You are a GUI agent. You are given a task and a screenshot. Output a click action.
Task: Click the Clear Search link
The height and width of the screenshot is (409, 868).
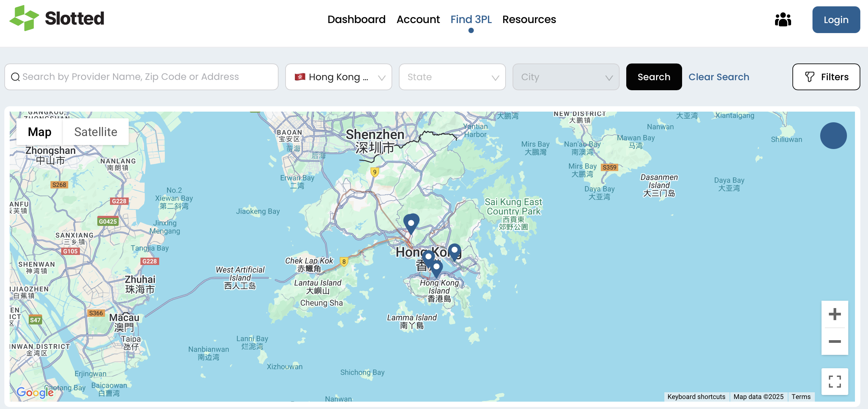pos(719,77)
